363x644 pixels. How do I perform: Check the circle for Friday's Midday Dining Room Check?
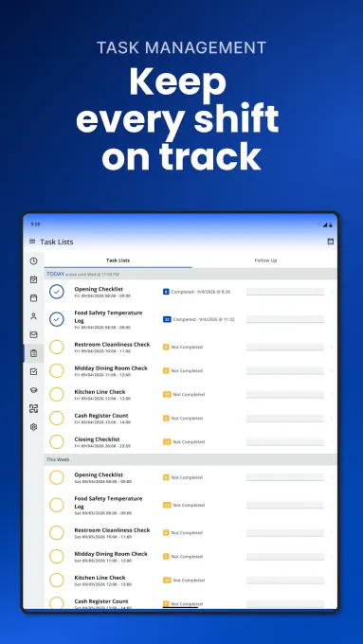pos(57,371)
